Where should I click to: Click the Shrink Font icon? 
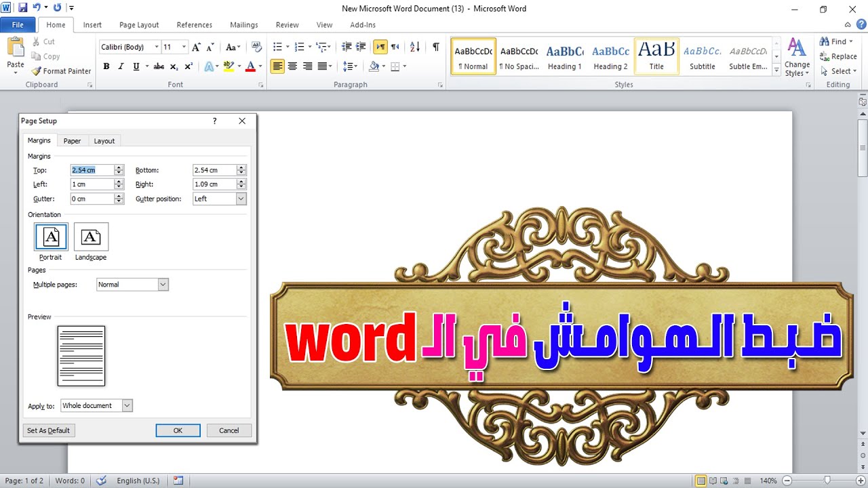[210, 47]
